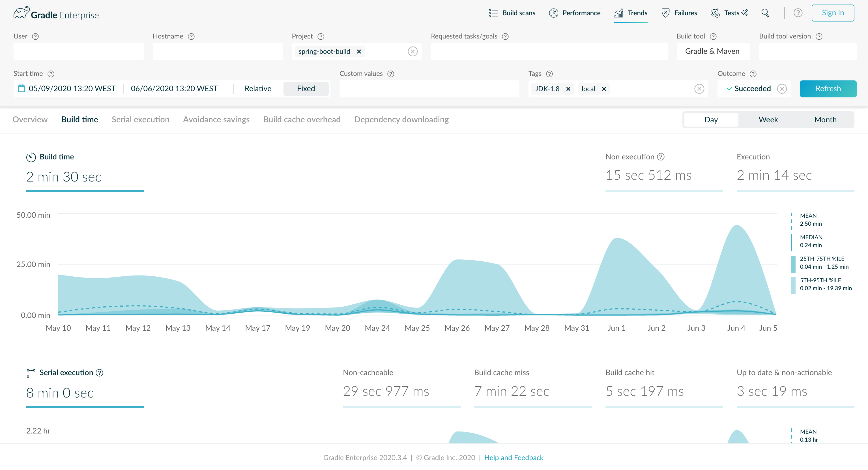Remove the spring-boot-build project chip
This screenshot has width=868, height=470.
click(x=359, y=52)
